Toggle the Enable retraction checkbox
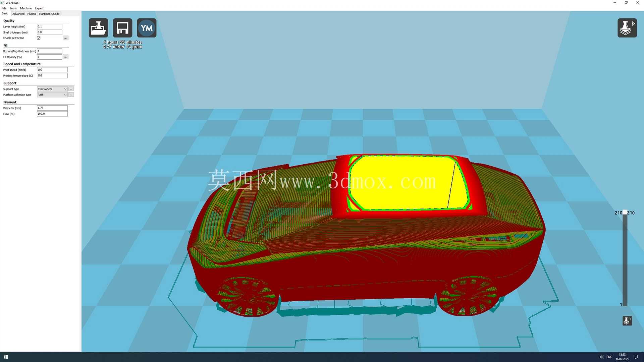The height and width of the screenshot is (362, 644). [x=39, y=38]
